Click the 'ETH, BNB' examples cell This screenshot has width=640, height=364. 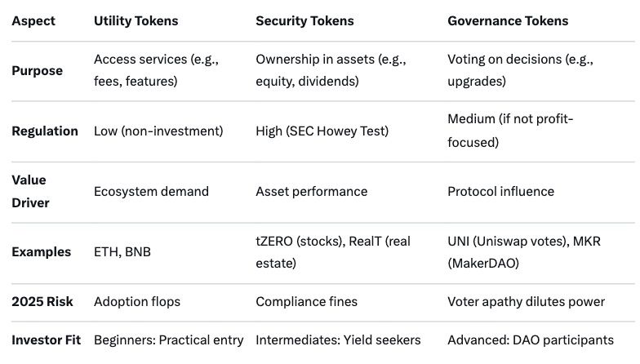coord(122,251)
